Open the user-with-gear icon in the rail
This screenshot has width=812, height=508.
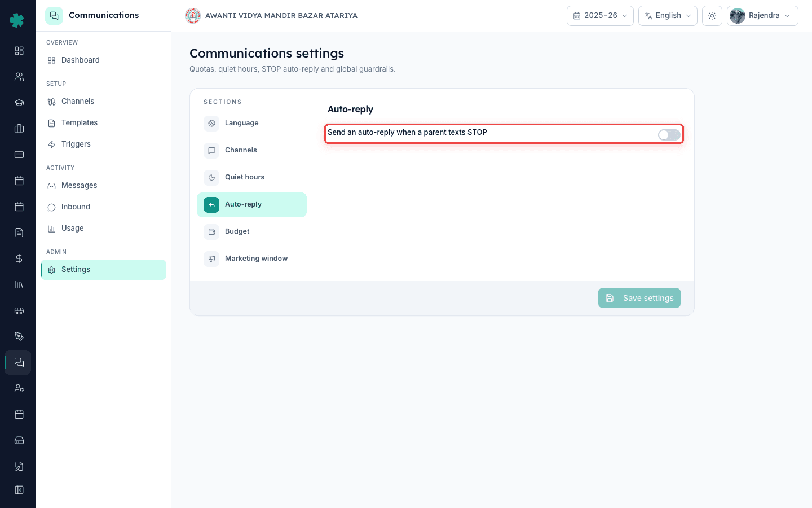pyautogui.click(x=19, y=388)
